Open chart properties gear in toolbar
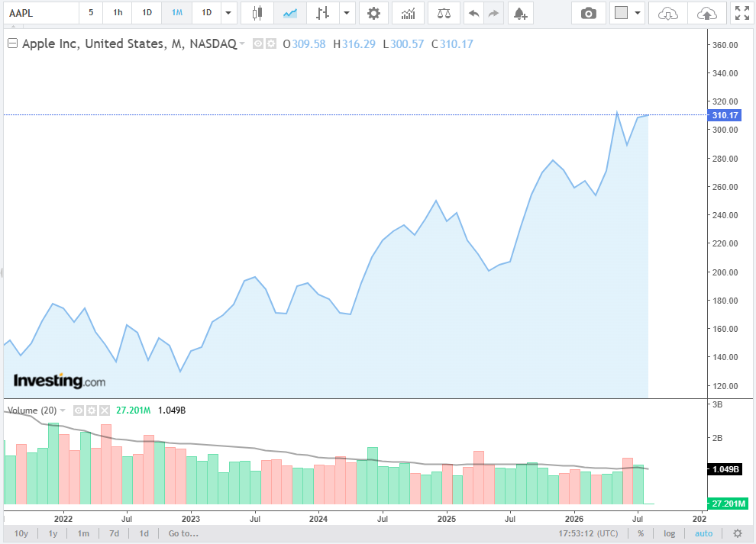This screenshot has width=756, height=544. tap(373, 13)
